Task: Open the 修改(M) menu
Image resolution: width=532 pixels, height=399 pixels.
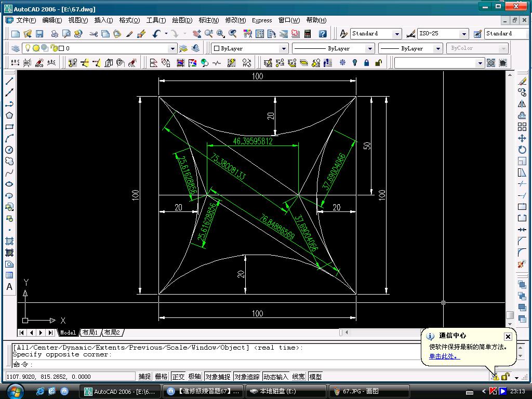Action: pyautogui.click(x=235, y=20)
